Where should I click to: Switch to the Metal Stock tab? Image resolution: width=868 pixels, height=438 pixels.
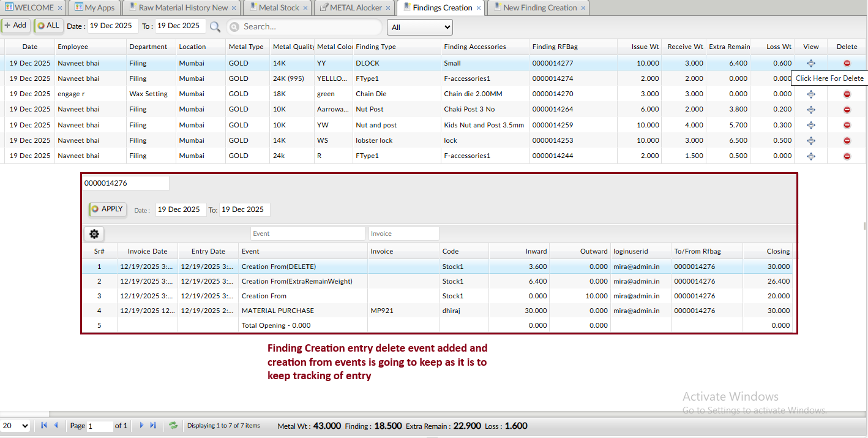pyautogui.click(x=279, y=8)
